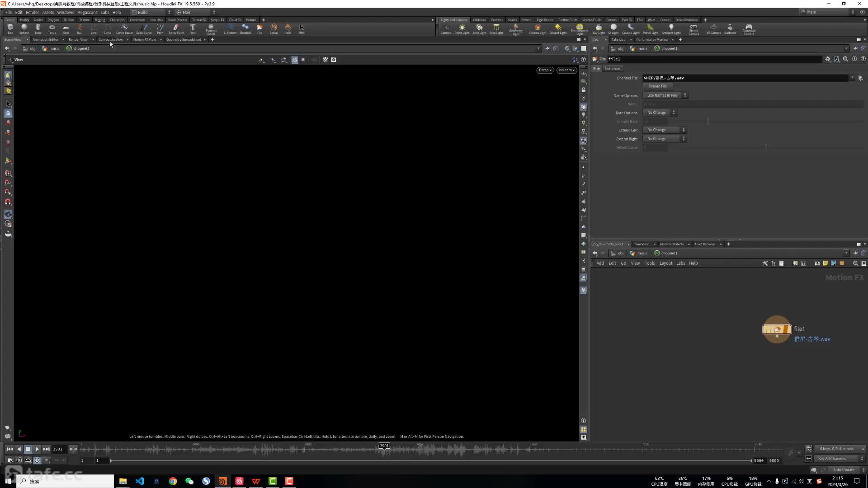
Task: Open the Build desktop dropdown
Action: point(151,12)
